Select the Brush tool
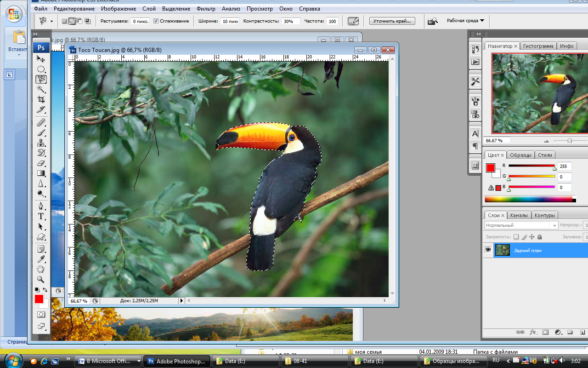The height and width of the screenshot is (368, 588). click(x=41, y=133)
